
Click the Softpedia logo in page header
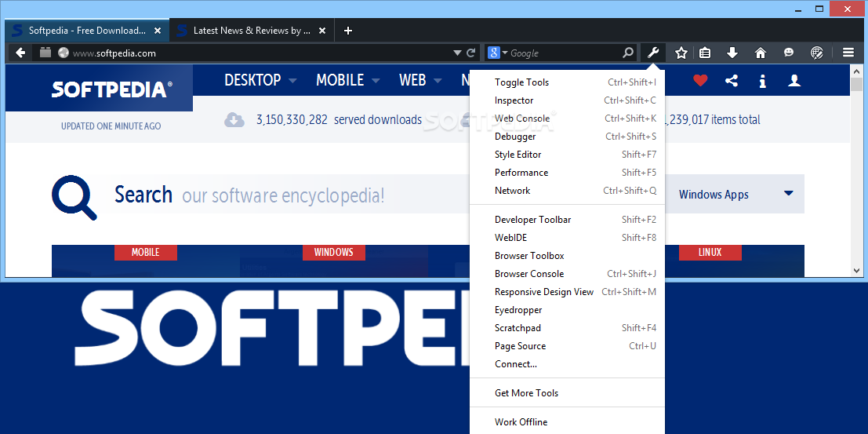(112, 89)
